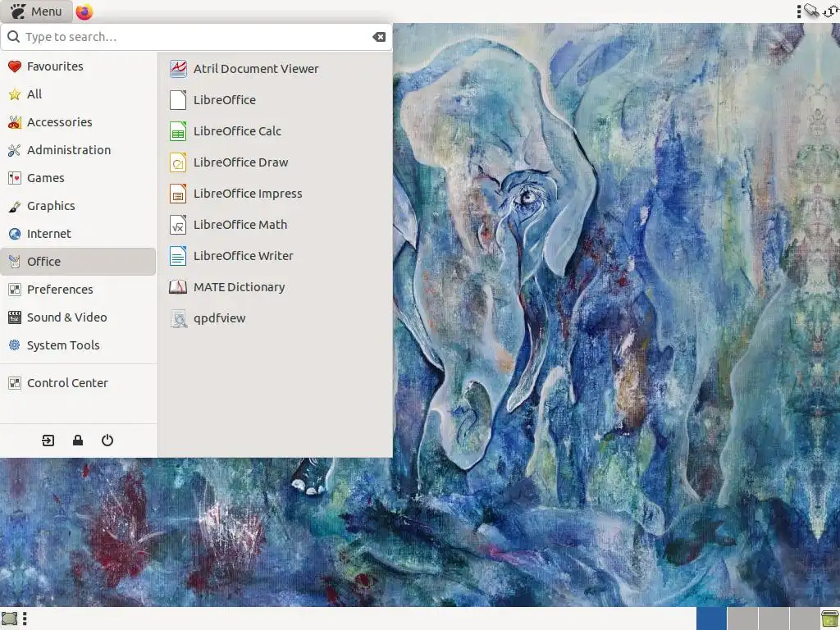The height and width of the screenshot is (630, 840).
Task: Switch to the first (active) workspace
Action: click(711, 619)
